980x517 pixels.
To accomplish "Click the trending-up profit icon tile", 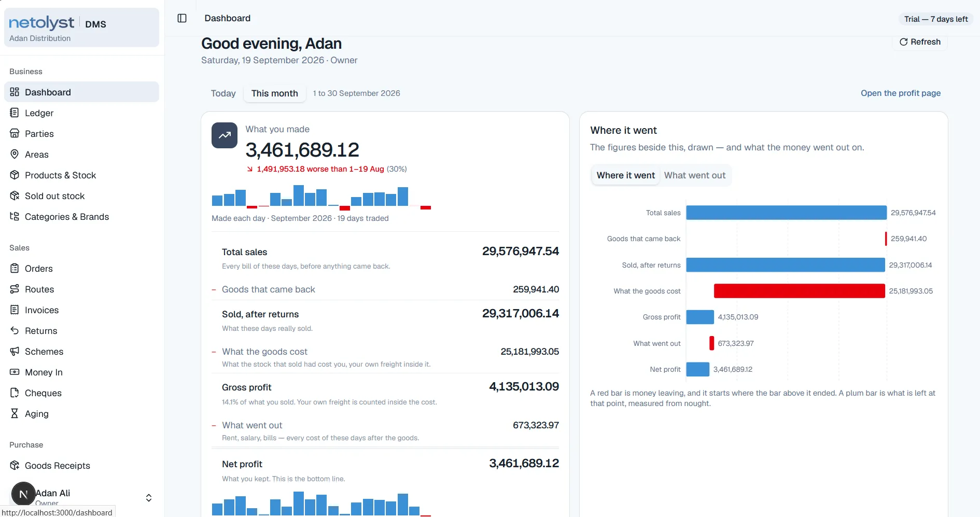I will pos(225,135).
